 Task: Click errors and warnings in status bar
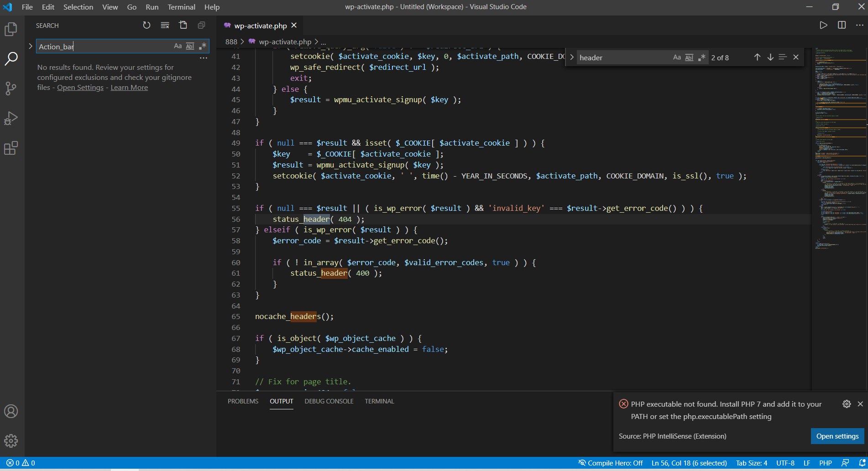point(21,463)
